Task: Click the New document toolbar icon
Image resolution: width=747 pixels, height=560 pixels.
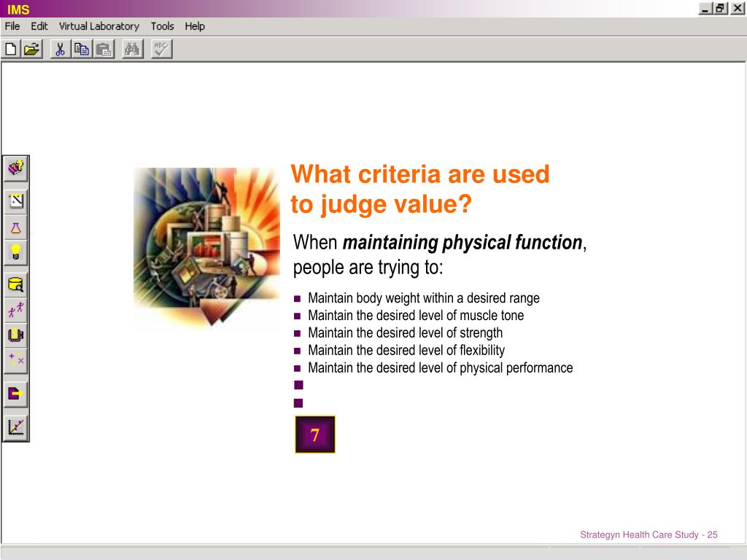Action: [12, 49]
